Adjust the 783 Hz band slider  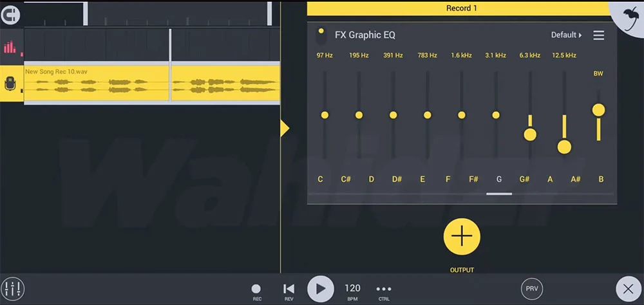(x=427, y=115)
